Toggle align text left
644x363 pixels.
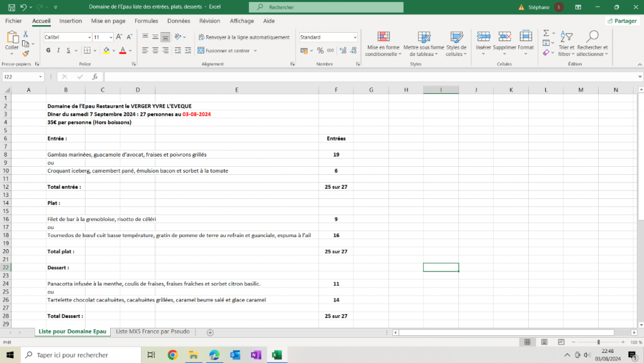point(145,50)
